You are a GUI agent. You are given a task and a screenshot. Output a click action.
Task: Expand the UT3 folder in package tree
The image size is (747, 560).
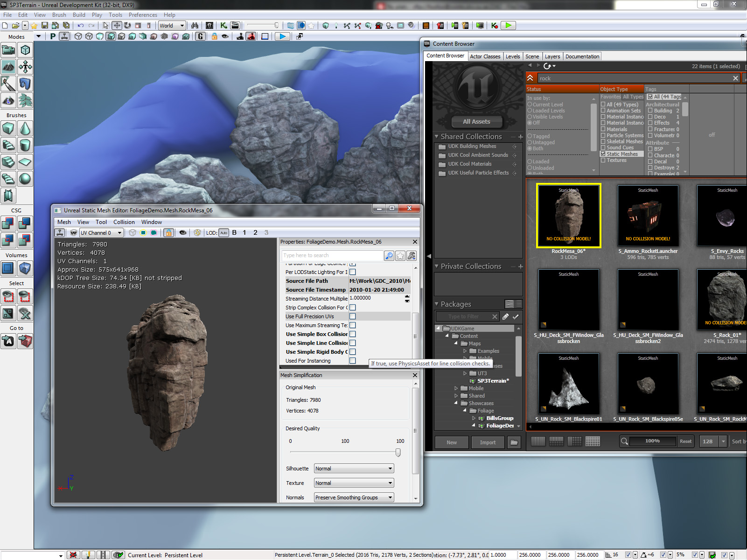point(465,373)
